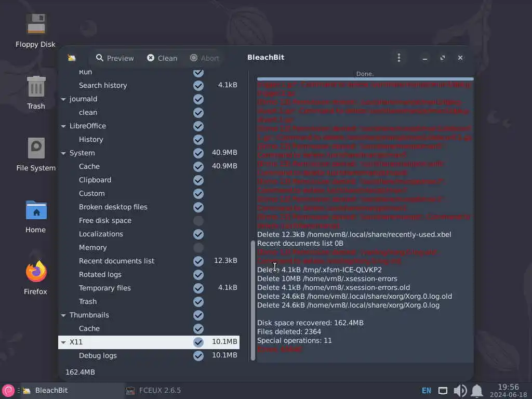
Task: Open the volume speaker tray icon
Action: (460, 391)
